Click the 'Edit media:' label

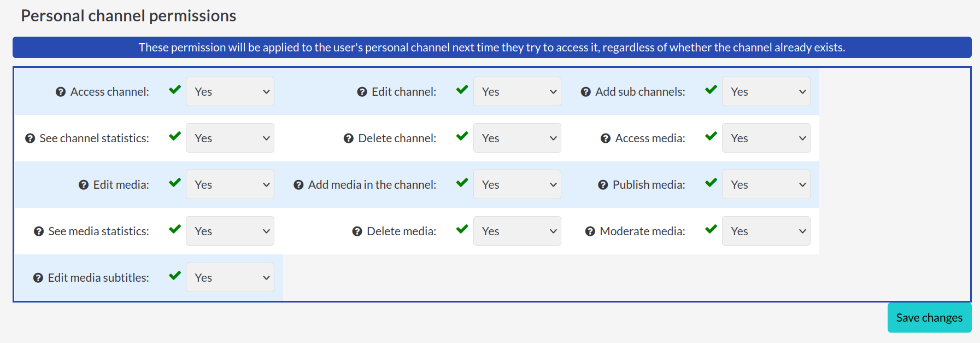121,185
